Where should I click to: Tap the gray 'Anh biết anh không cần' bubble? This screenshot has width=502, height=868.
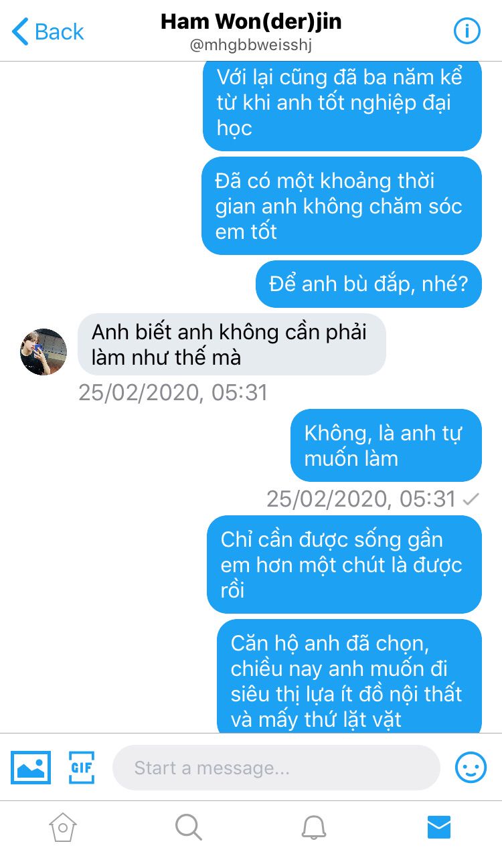pyautogui.click(x=232, y=344)
